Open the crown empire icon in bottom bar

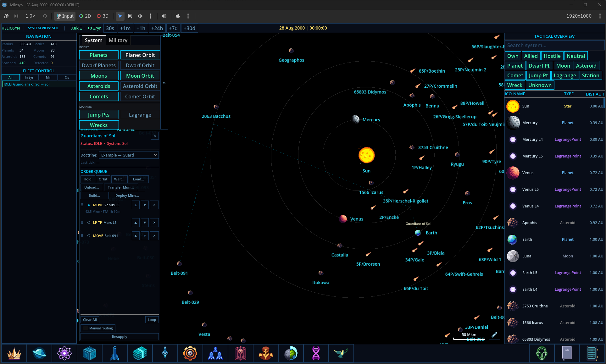14,353
